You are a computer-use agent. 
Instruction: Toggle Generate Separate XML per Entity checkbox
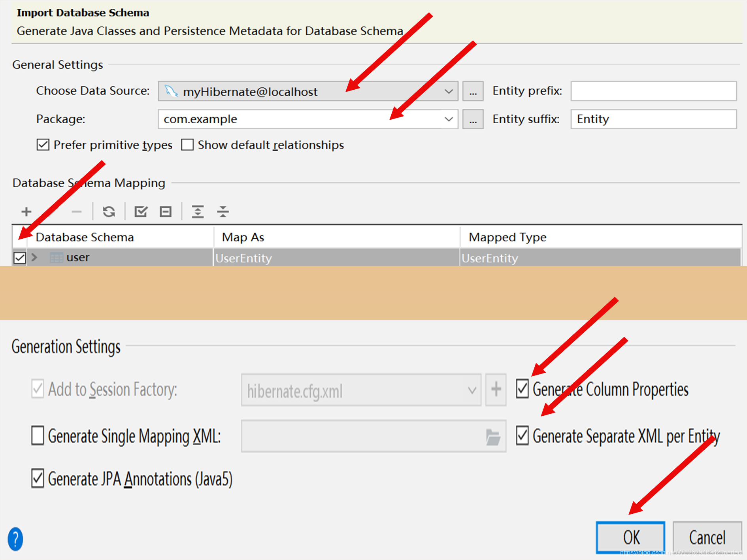pyautogui.click(x=522, y=436)
